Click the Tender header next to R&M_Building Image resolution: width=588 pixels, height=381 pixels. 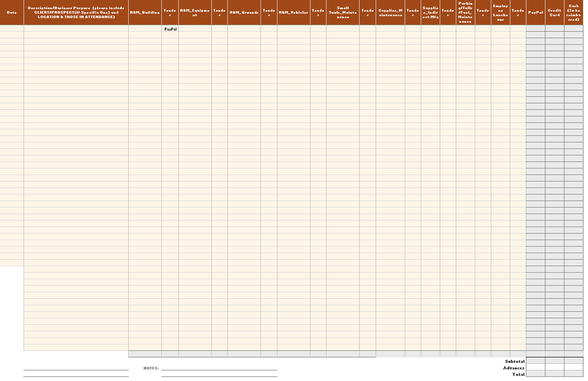170,12
